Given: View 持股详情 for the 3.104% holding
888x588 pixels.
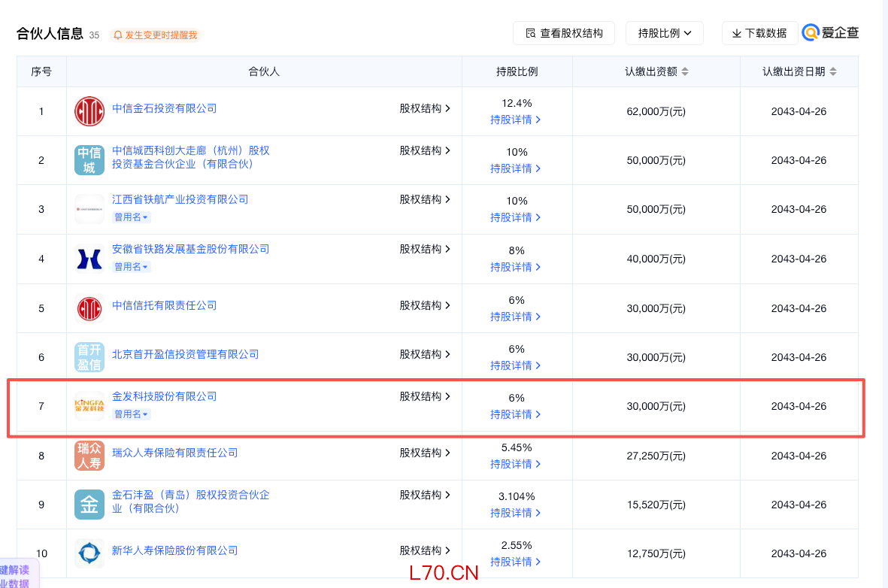Looking at the screenshot, I should [515, 513].
